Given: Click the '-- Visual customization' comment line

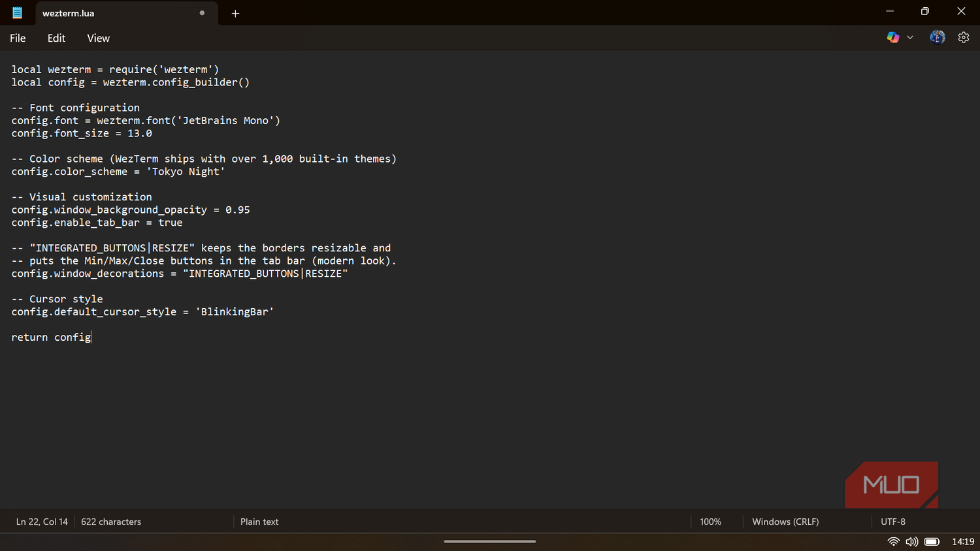Looking at the screenshot, I should (82, 197).
